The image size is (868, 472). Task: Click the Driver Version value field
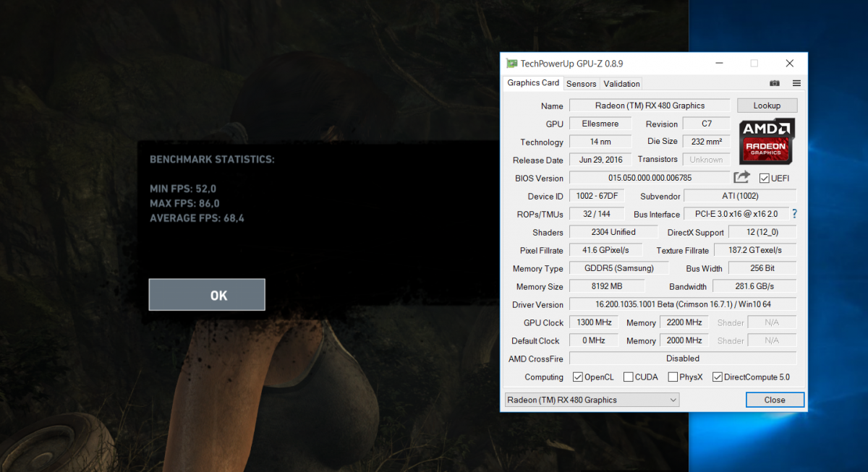click(683, 304)
